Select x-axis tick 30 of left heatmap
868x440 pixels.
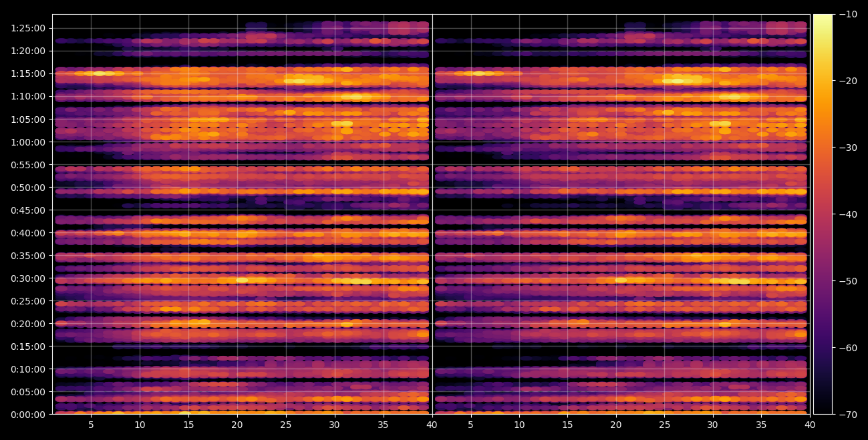pyautogui.click(x=335, y=425)
